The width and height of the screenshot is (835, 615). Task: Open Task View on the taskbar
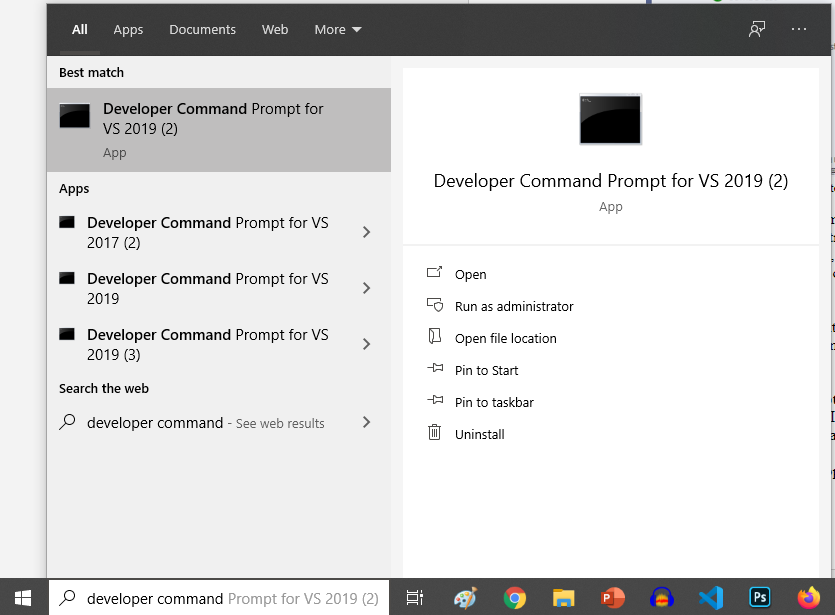pyautogui.click(x=414, y=598)
